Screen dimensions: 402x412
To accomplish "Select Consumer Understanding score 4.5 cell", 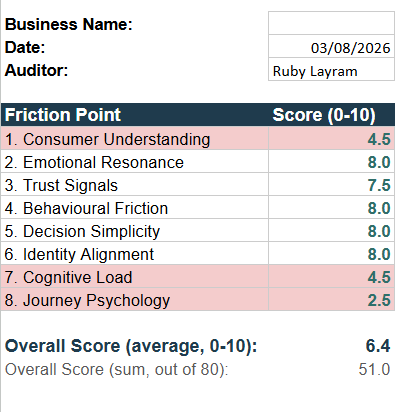I will [x=331, y=139].
